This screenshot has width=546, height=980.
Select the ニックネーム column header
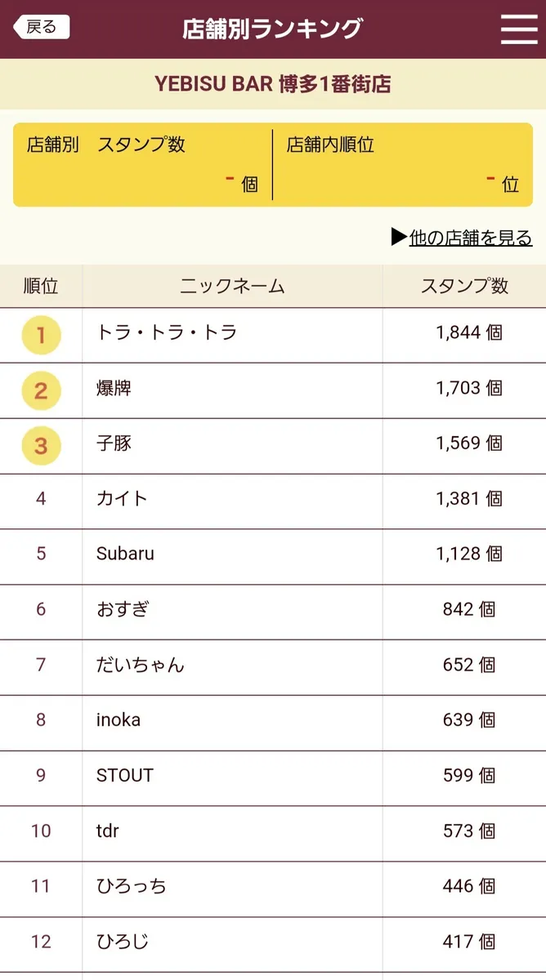pos(232,286)
